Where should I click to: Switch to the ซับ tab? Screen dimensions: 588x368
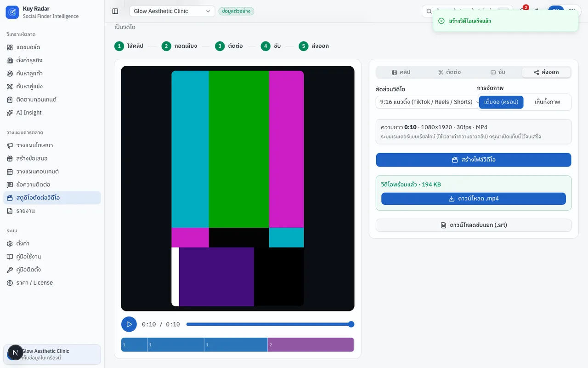498,72
